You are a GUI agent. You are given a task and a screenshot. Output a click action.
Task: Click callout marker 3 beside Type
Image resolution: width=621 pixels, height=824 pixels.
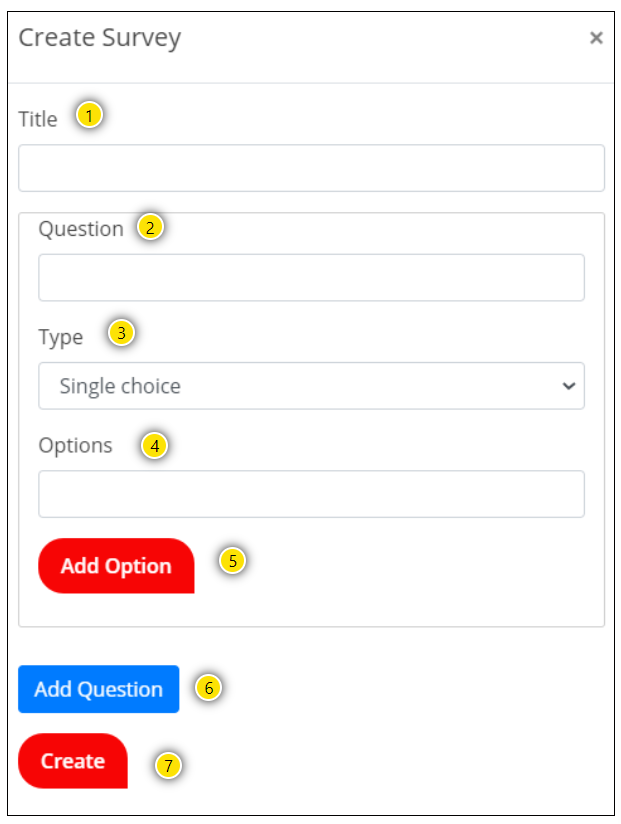pyautogui.click(x=120, y=333)
